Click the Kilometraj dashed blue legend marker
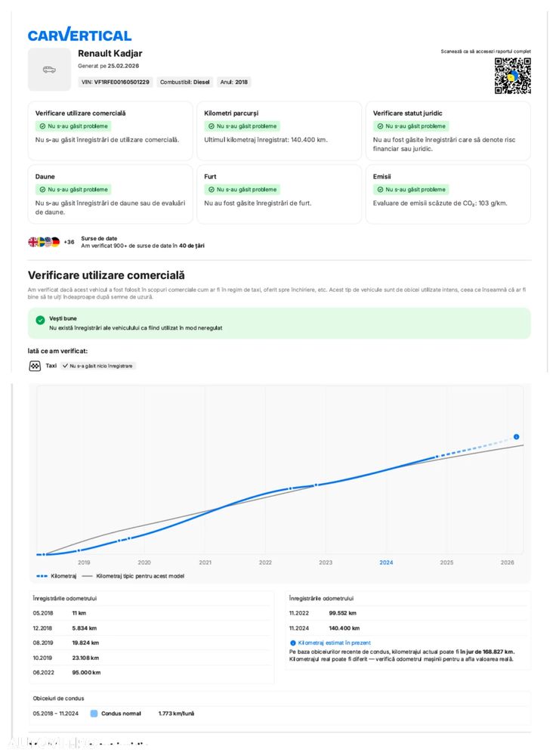The width and height of the screenshot is (559, 756). [x=40, y=576]
